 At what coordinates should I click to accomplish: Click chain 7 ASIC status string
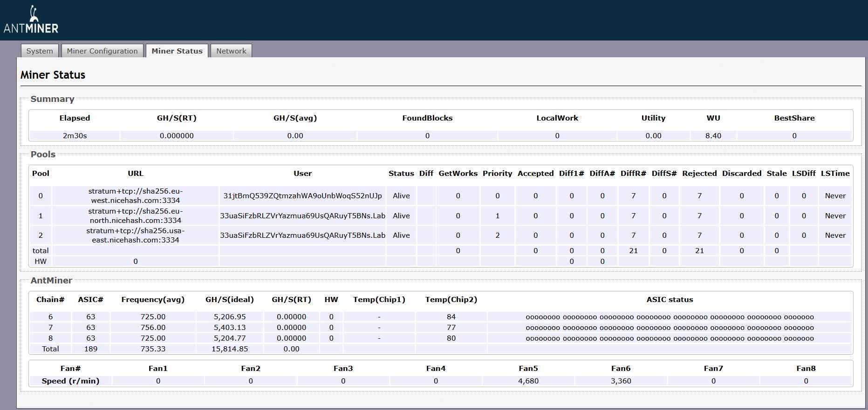tap(670, 328)
